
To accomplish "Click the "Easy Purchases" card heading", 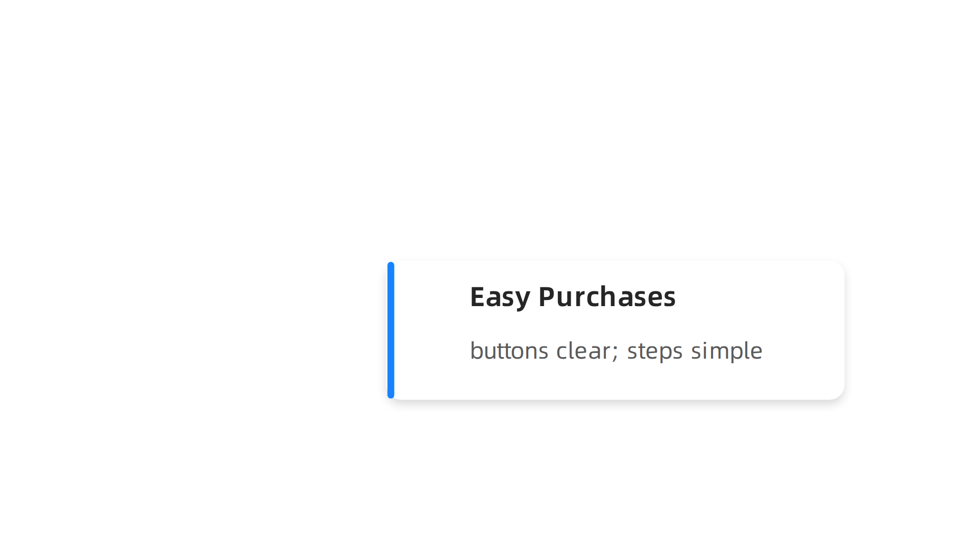I will (573, 297).
